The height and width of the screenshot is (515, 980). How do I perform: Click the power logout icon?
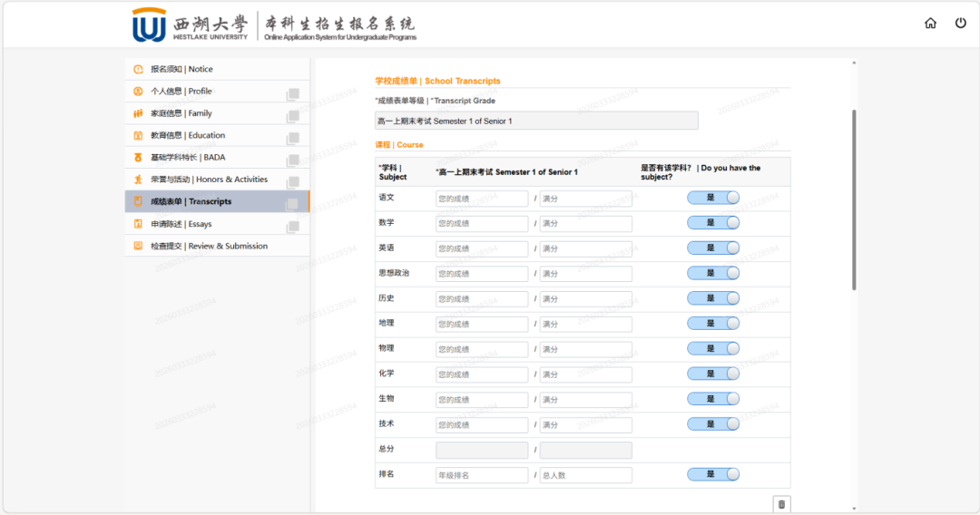coord(960,24)
